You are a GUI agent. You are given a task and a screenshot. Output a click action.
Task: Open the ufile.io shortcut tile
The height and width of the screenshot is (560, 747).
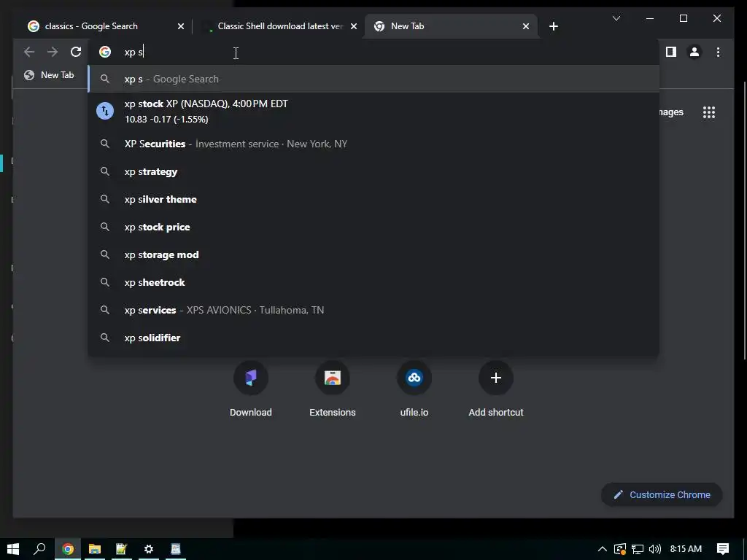[414, 389]
